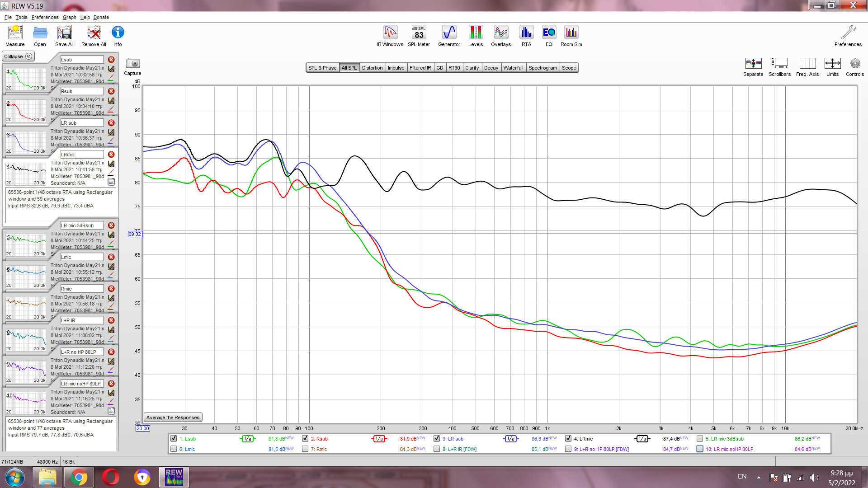
Task: Open graph Limits settings
Action: coord(832,67)
